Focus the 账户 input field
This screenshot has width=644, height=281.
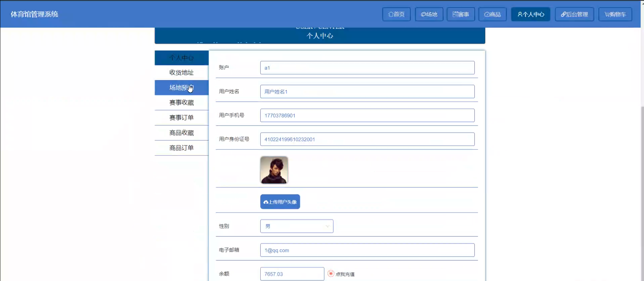[367, 68]
